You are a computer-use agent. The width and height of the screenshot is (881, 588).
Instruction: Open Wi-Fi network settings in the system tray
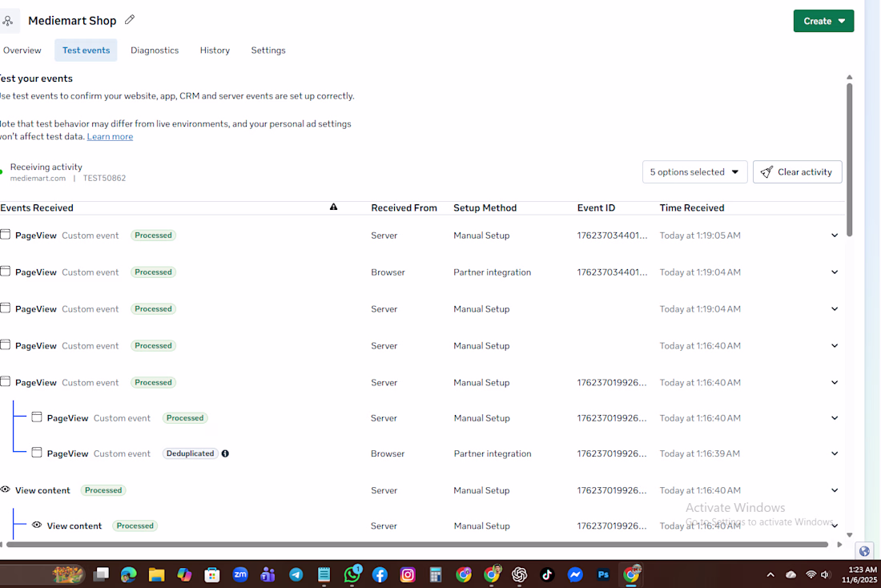[x=811, y=574]
